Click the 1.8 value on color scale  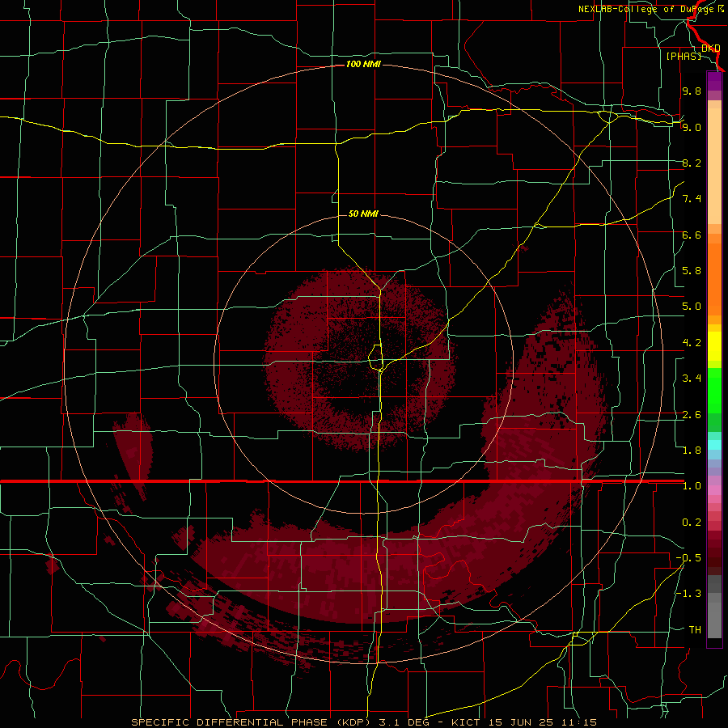(x=692, y=451)
